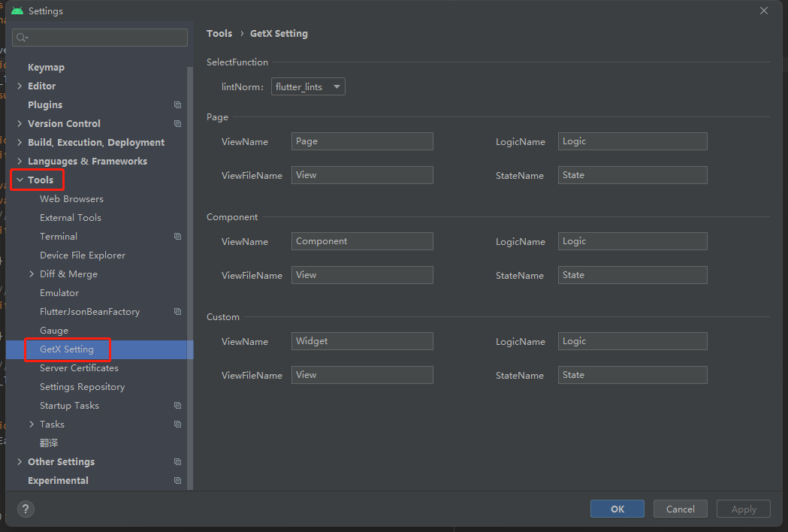Open FlutterJsonBeanFactory settings

(x=90, y=312)
